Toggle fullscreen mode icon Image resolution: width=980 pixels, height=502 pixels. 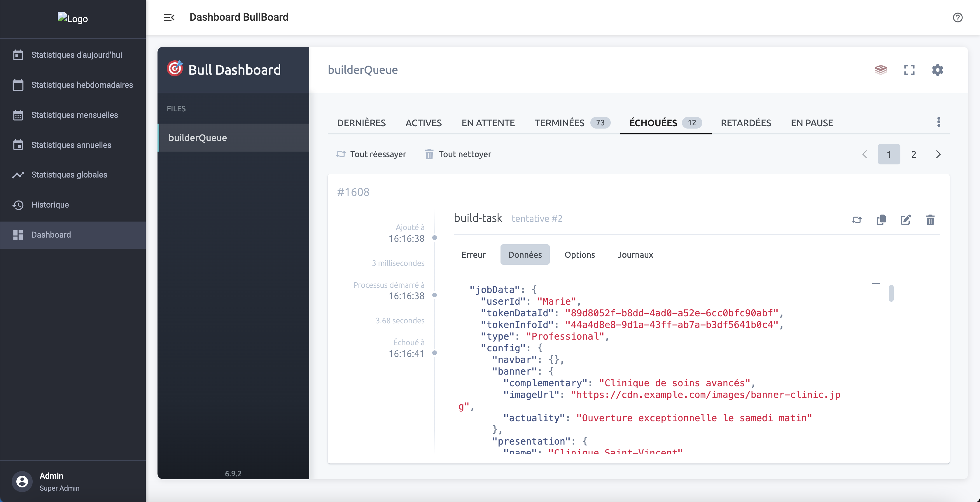[909, 70]
